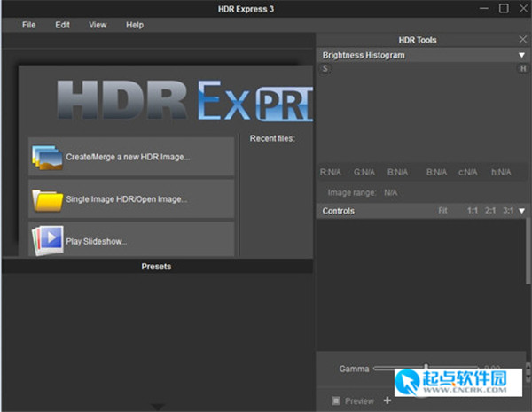This screenshot has width=532, height=412.
Task: Collapse the Brightness Histogram section
Action: 522,55
